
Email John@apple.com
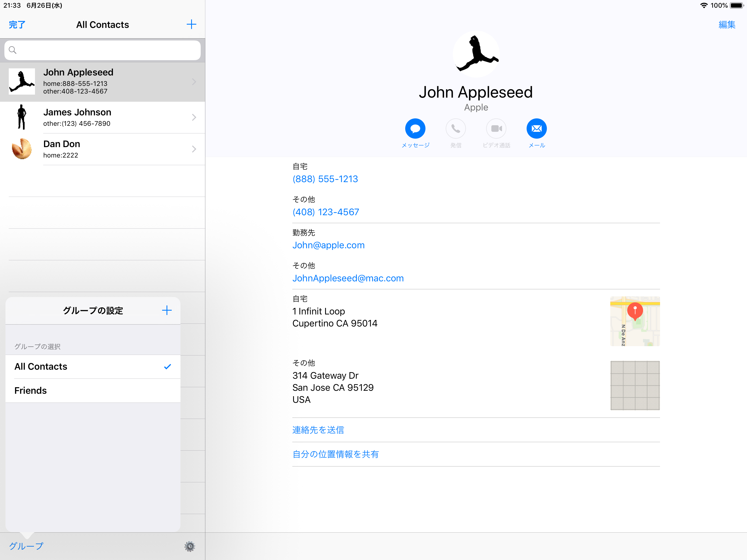click(328, 245)
